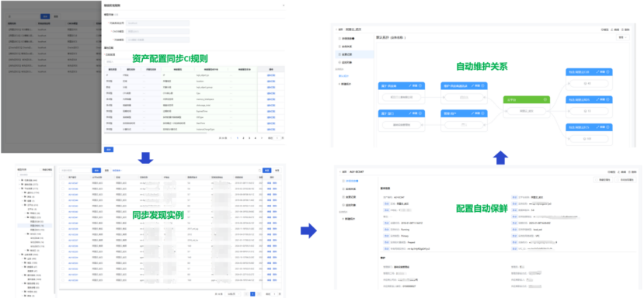The height and width of the screenshot is (298, 644).
Task: Open 实例关系 in the ALY-EC547 page sidebar
Action: (x=350, y=189)
